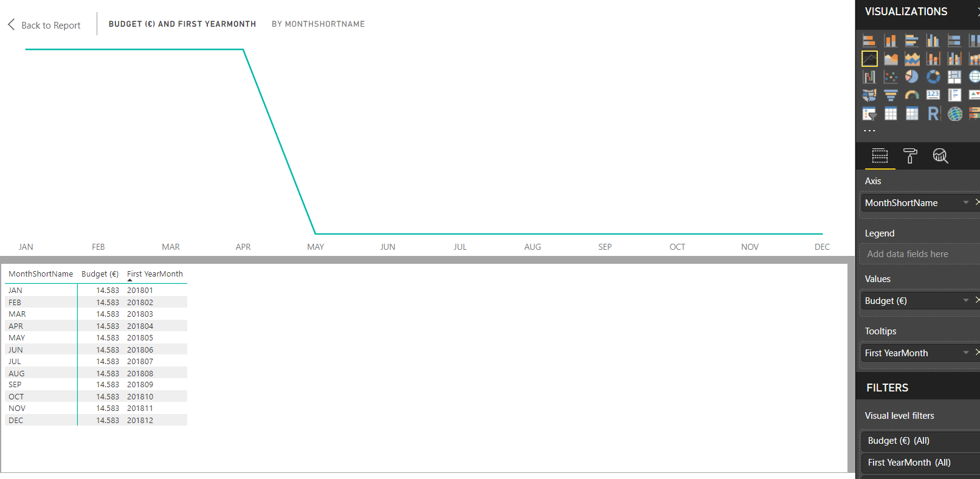Switch to the scatter chart visual
Screen dimensions: 980x479
coord(891,77)
